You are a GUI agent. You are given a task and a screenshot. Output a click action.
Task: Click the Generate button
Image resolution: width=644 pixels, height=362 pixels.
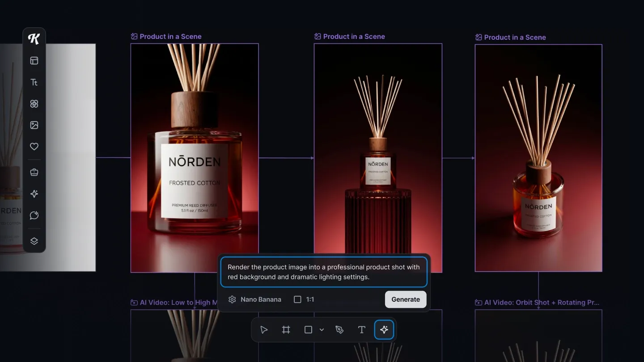(x=406, y=299)
